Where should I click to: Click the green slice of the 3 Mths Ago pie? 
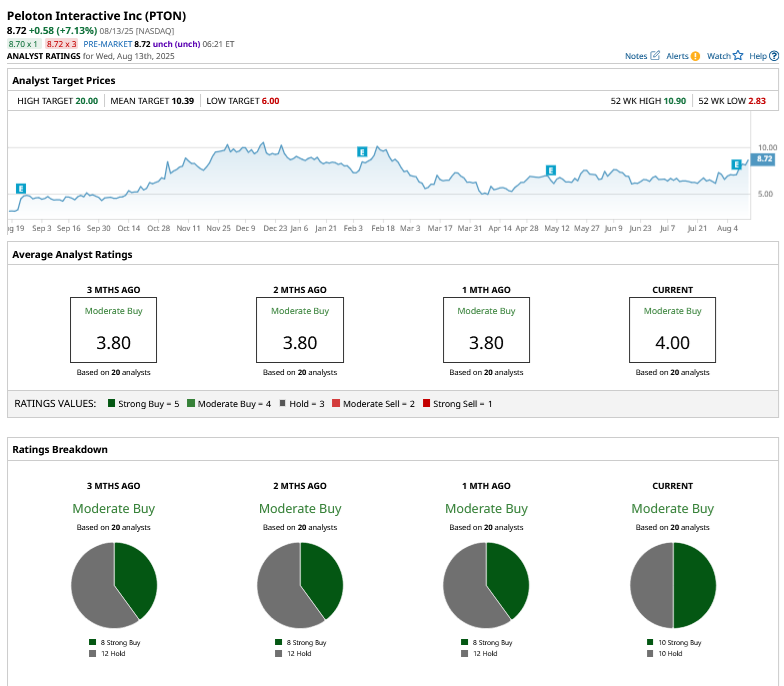click(136, 578)
